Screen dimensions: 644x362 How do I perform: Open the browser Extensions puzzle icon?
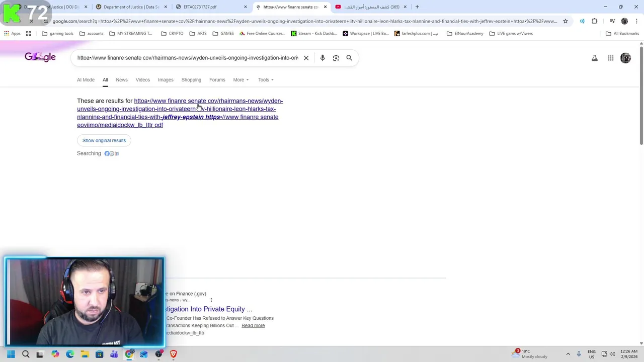pos(595,21)
